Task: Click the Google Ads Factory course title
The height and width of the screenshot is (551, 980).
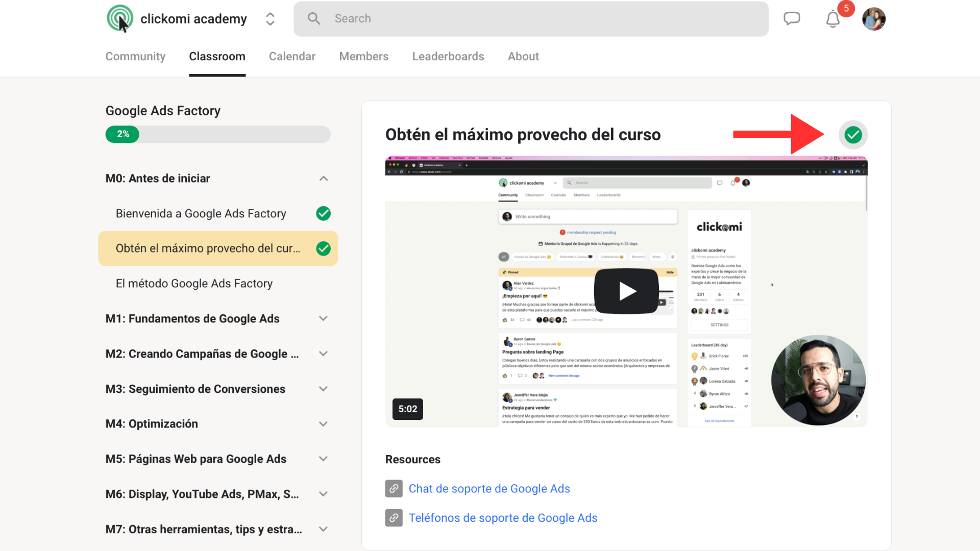Action: 163,111
